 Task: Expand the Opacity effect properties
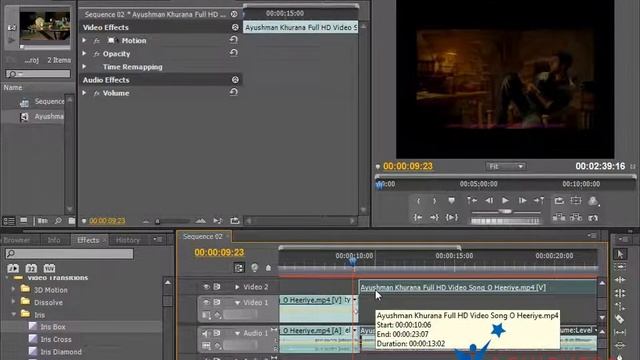84,53
